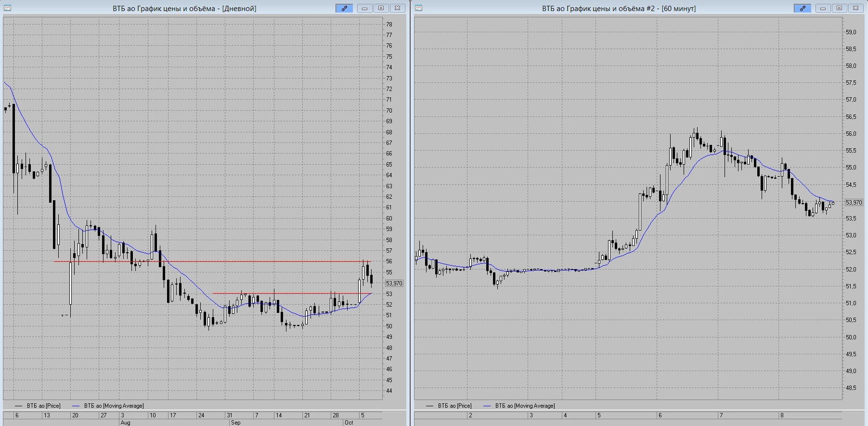Maximize the daily chart window

(381, 8)
